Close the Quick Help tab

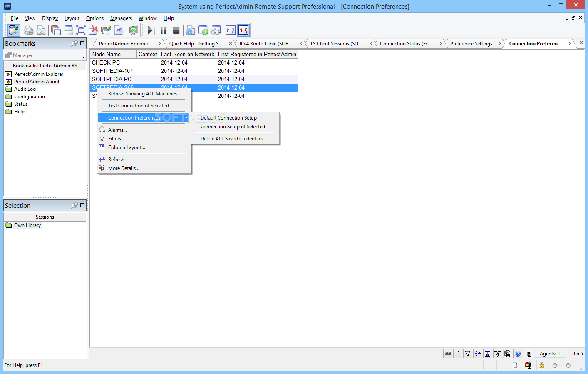[x=231, y=44]
